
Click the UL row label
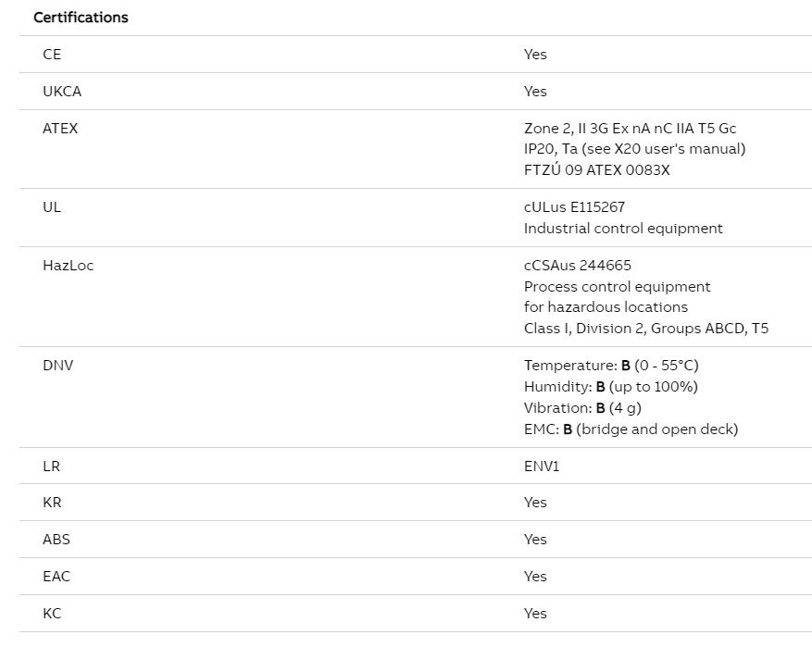click(52, 207)
